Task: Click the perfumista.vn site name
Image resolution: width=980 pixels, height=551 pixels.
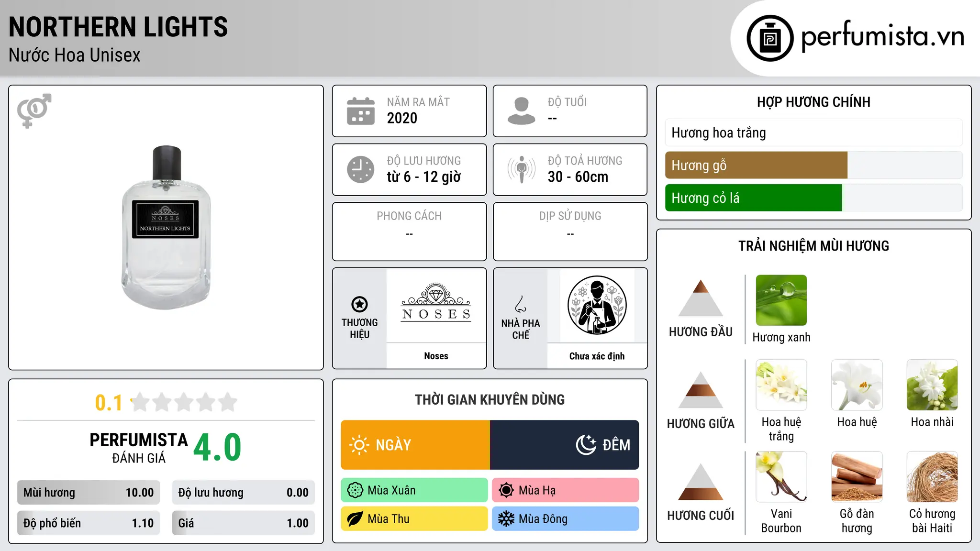Action: click(883, 36)
